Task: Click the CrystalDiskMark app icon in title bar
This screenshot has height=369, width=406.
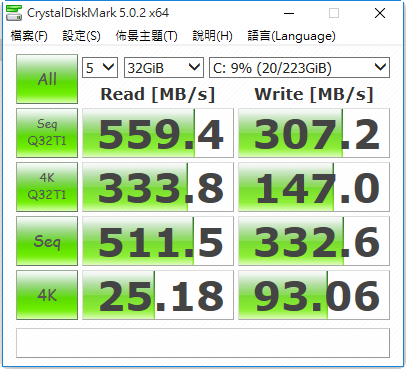Action: pos(14,13)
